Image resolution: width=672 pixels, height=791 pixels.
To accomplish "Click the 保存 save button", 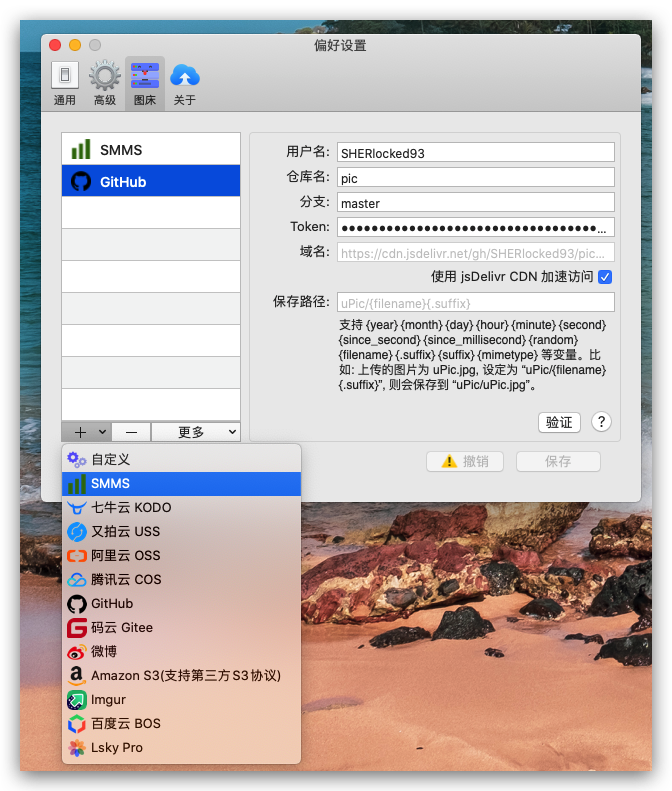I will pyautogui.click(x=558, y=461).
